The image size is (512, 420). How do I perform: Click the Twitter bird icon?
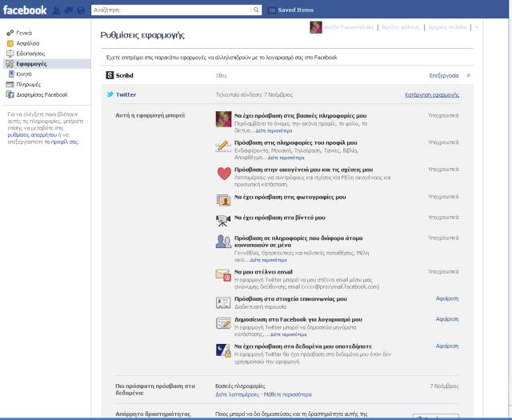(x=110, y=94)
